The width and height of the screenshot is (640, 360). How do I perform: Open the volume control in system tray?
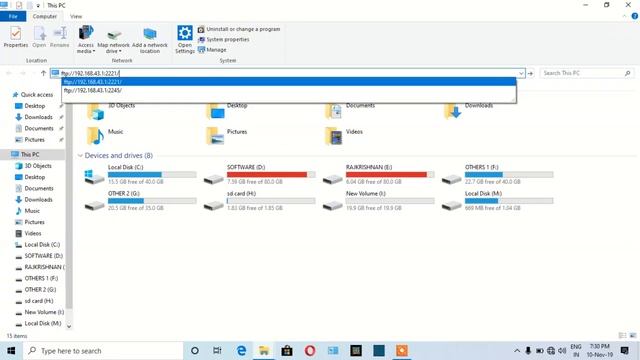coord(562,351)
